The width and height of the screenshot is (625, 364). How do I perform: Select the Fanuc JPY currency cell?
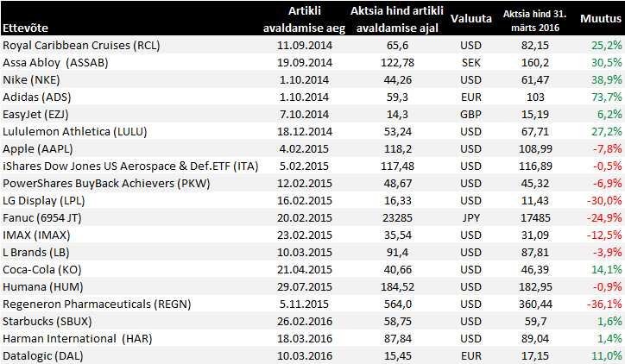[x=471, y=218]
